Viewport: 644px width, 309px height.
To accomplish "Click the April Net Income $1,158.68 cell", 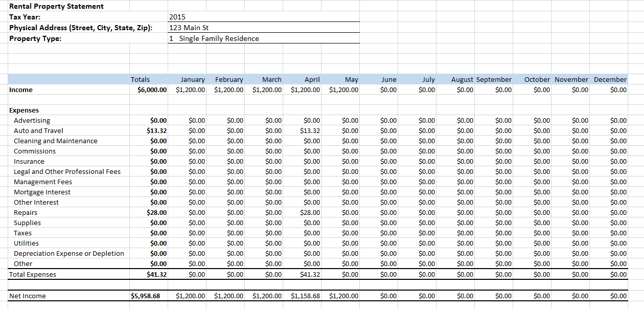I will pos(306,296).
